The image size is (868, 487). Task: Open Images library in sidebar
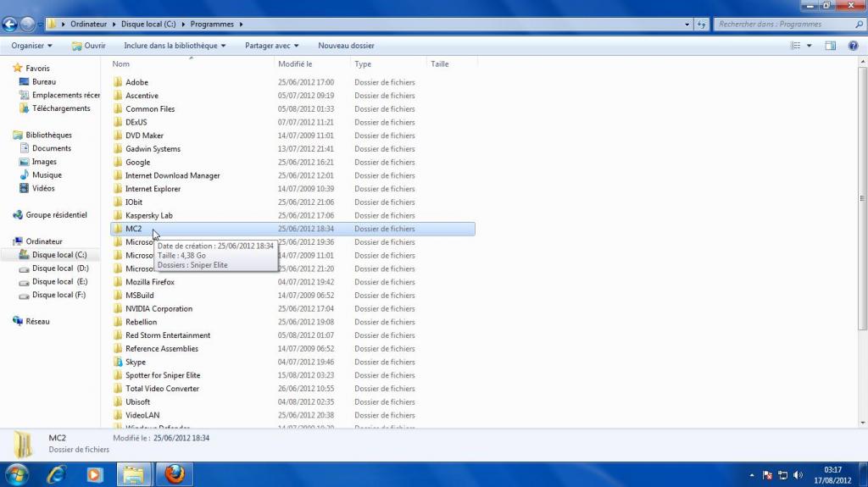[44, 162]
